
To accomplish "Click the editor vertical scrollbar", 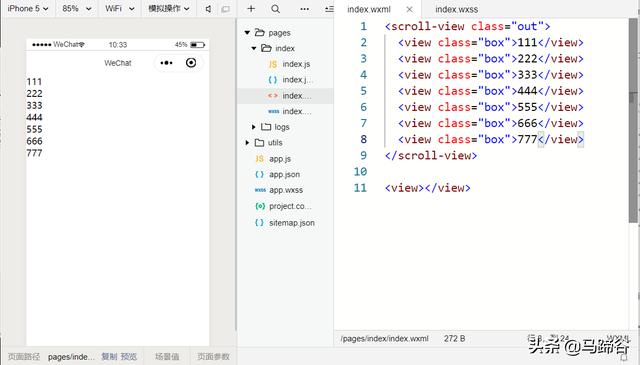I will pyautogui.click(x=633, y=120).
